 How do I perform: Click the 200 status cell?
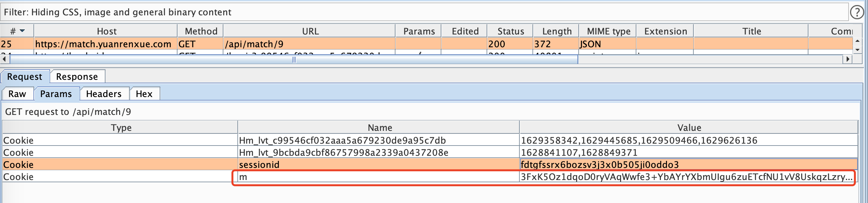[x=510, y=44]
